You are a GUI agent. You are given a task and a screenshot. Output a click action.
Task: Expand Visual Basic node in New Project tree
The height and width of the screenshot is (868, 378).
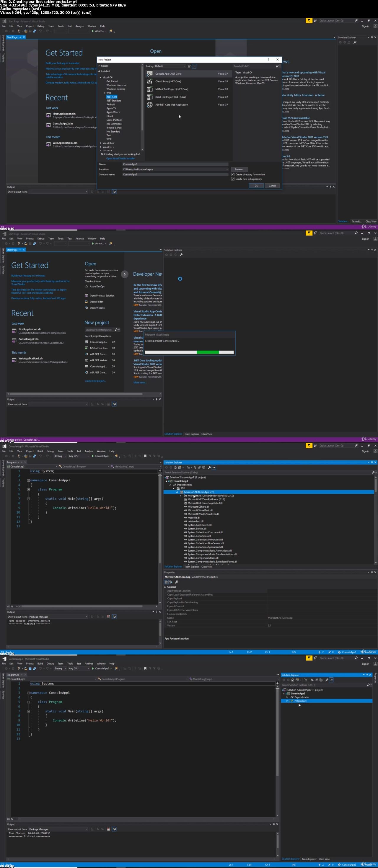coord(100,143)
